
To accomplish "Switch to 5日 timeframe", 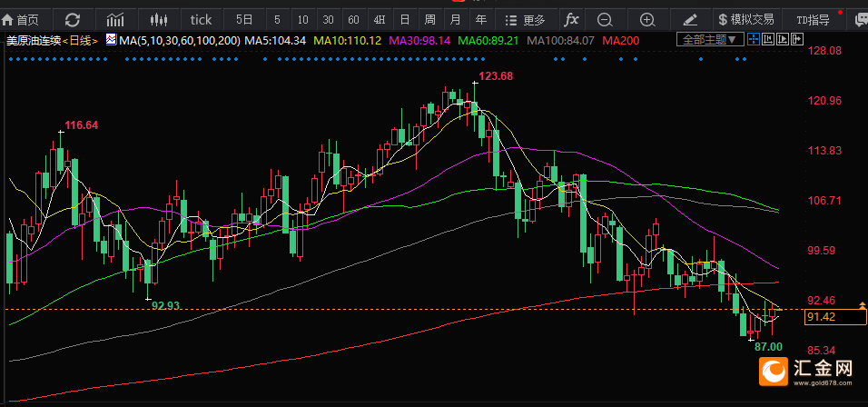I will pyautogui.click(x=243, y=20).
